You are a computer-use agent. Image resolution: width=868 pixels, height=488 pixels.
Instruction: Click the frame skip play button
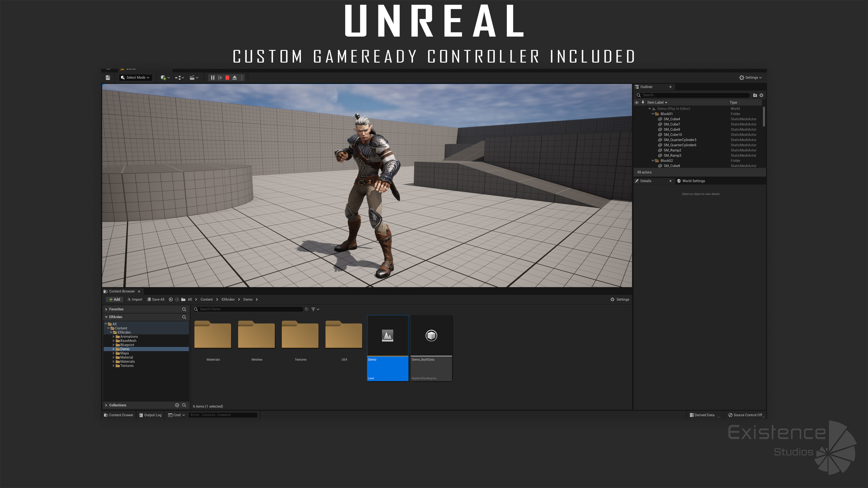pos(220,77)
